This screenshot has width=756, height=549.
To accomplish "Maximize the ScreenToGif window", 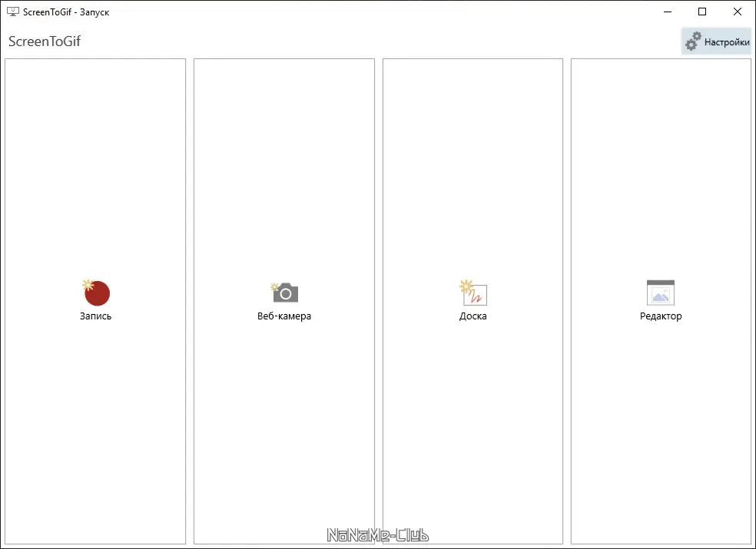I will 702,12.
